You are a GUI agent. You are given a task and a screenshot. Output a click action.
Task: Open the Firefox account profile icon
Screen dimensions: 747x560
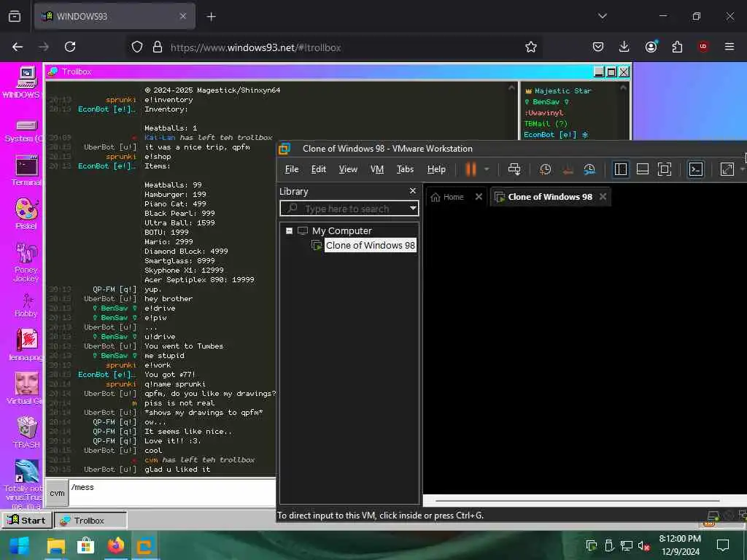coord(651,47)
